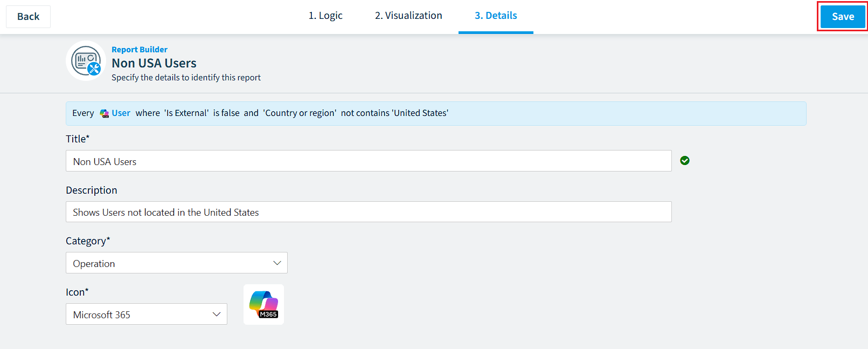
Task: Click the chevron arrow of Category dropdown
Action: pos(277,263)
